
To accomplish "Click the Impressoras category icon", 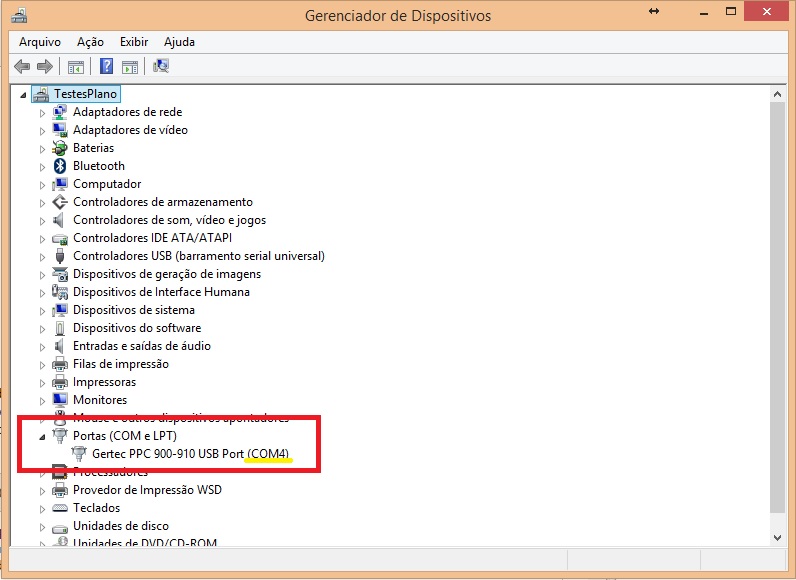I will (60, 382).
